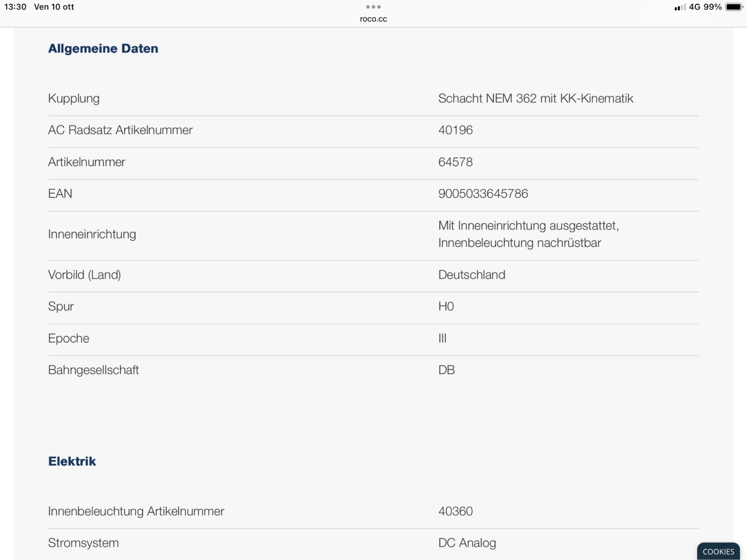Click the Epoche value III
747x560 pixels.
[442, 338]
